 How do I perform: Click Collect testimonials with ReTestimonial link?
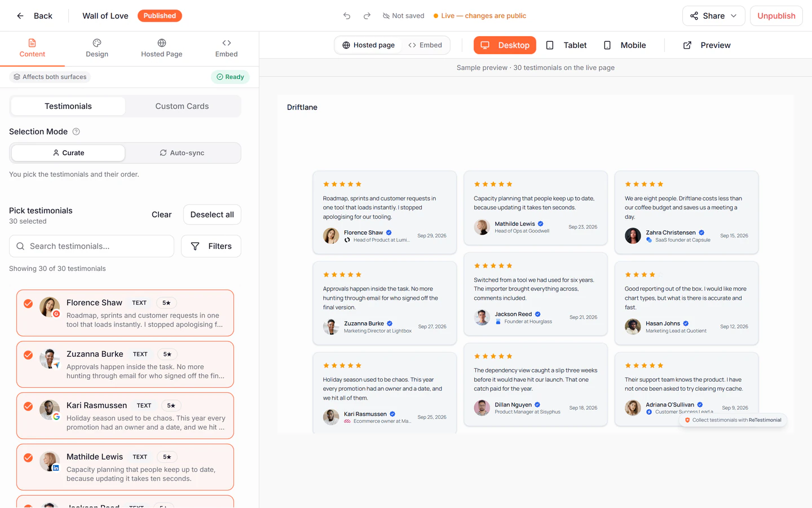click(733, 420)
